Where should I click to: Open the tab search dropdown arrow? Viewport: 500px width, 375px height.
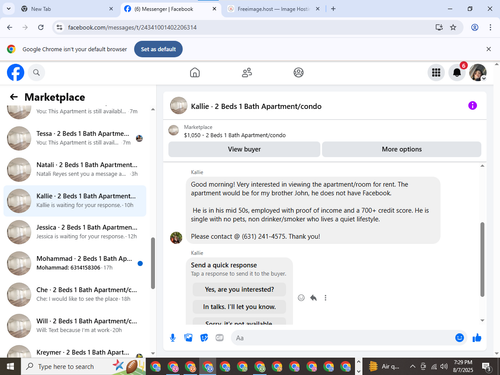coord(9,9)
